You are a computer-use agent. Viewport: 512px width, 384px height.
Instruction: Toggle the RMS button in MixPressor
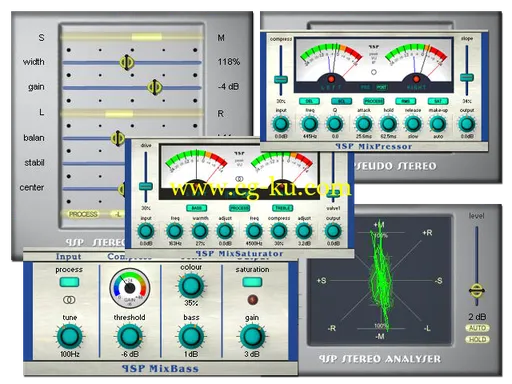[x=405, y=101]
